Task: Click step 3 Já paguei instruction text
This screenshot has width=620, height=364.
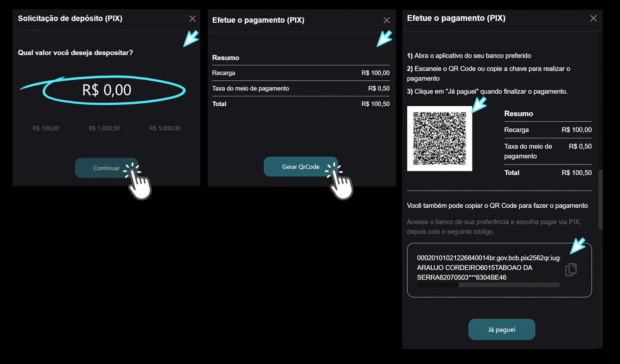Action: (487, 91)
